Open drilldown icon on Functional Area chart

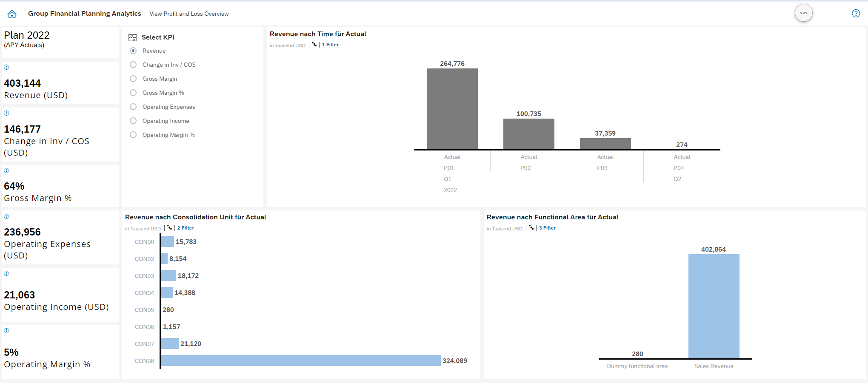[x=531, y=228]
